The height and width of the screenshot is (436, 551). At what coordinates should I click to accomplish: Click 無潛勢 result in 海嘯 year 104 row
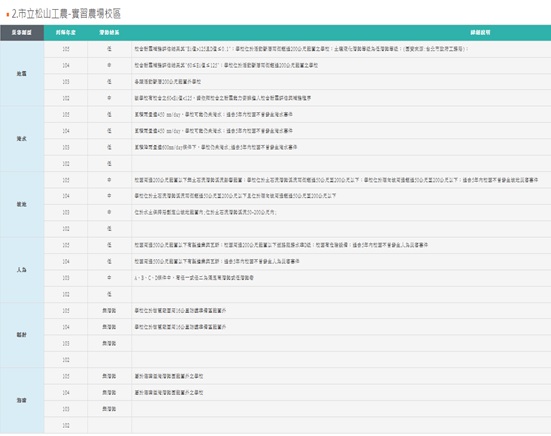pyautogui.click(x=109, y=392)
